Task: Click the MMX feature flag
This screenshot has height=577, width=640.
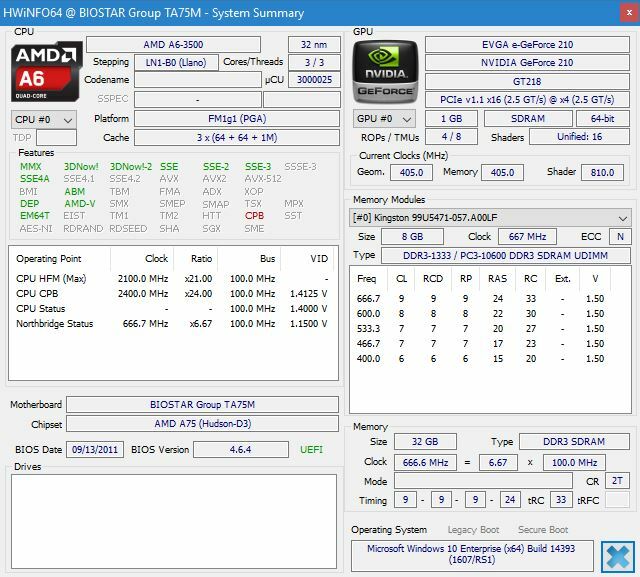Action: tap(31, 166)
